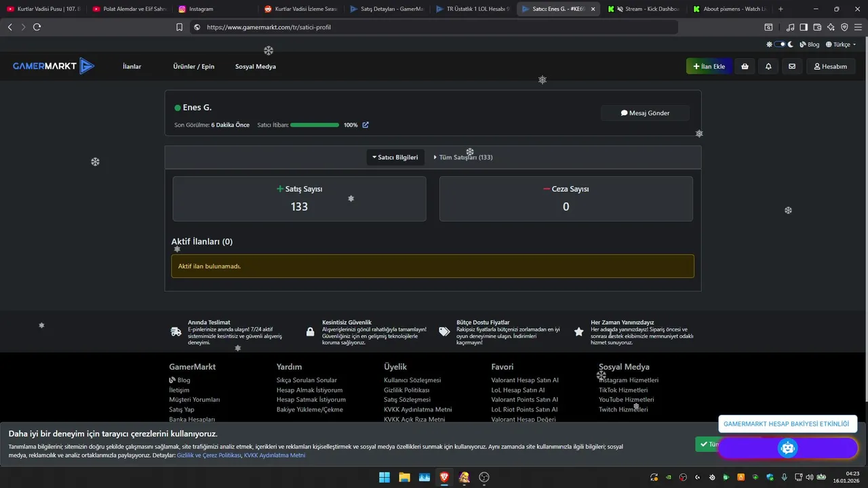
Task: Click GAMERMARKT HESAP BAKİYESİ ETKİNLİĞİ banner
Action: coord(787,424)
